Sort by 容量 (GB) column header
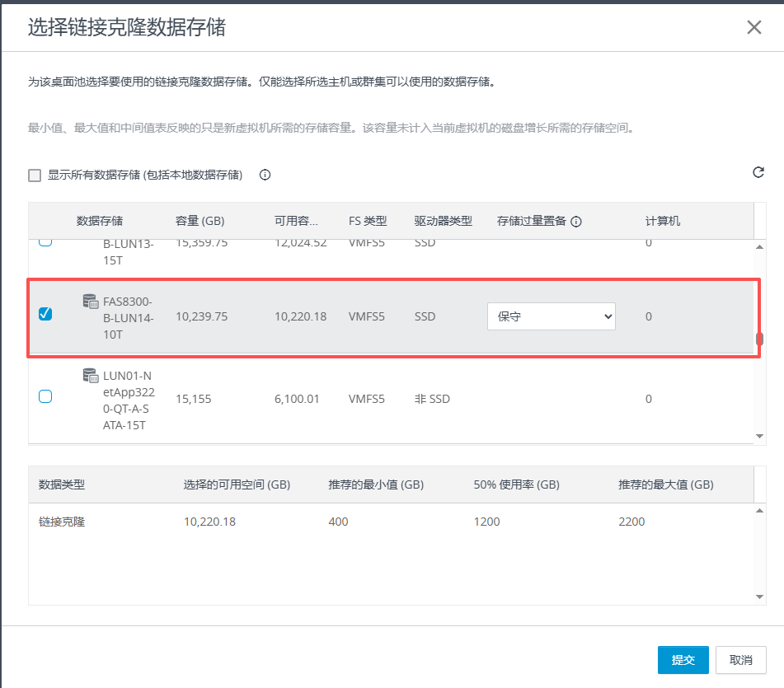The height and width of the screenshot is (688, 784). pyautogui.click(x=200, y=222)
